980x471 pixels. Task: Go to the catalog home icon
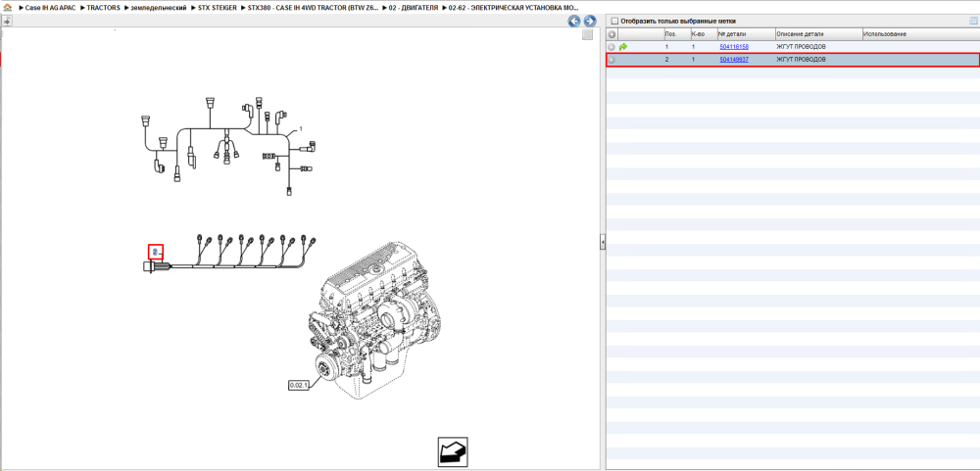8,8
